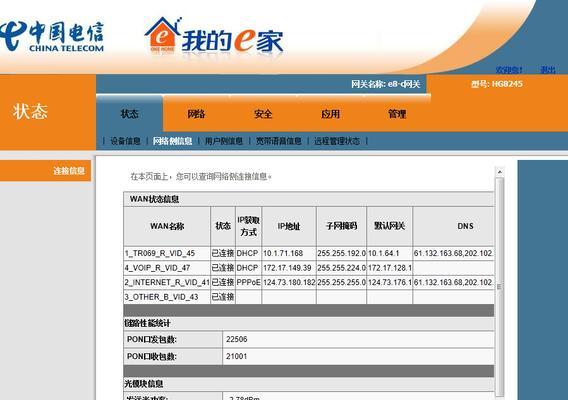
Task: Go to the 应用 tab
Action: point(330,114)
